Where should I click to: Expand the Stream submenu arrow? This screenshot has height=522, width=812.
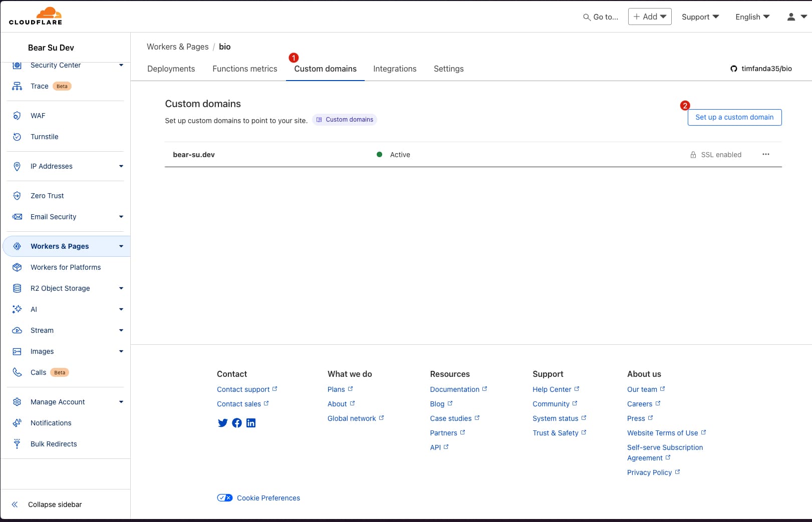click(x=121, y=330)
